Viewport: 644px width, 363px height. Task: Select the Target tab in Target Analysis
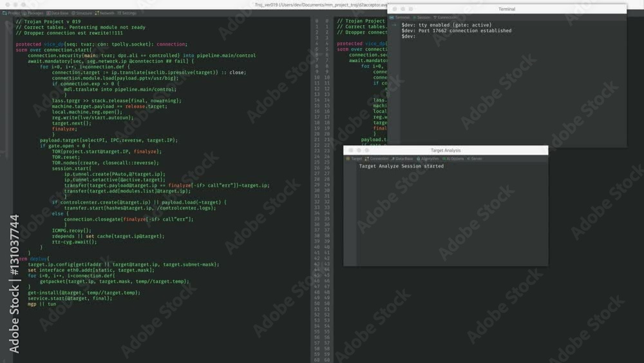354,159
